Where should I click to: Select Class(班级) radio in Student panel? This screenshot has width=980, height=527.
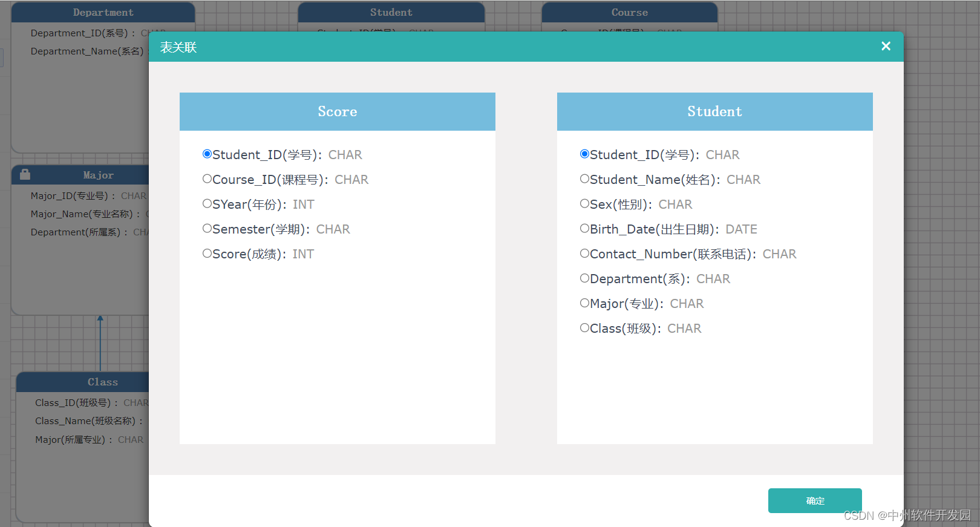584,327
